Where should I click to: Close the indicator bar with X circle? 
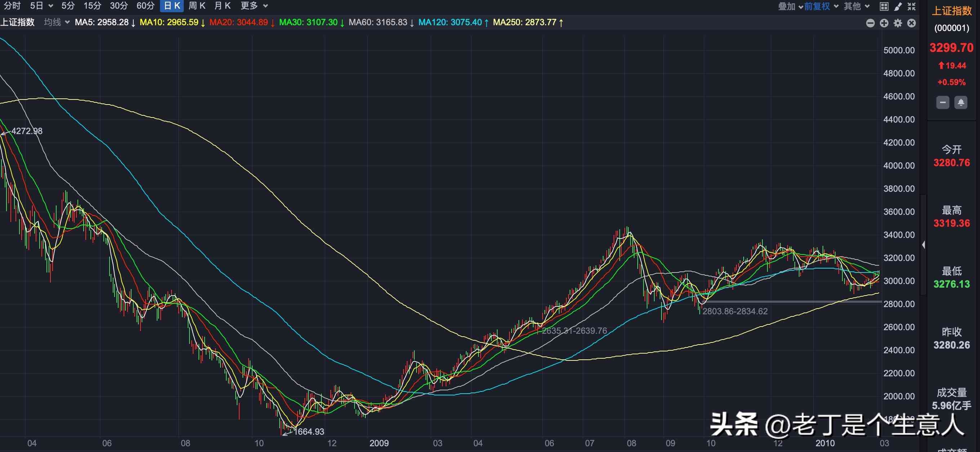pyautogui.click(x=911, y=23)
